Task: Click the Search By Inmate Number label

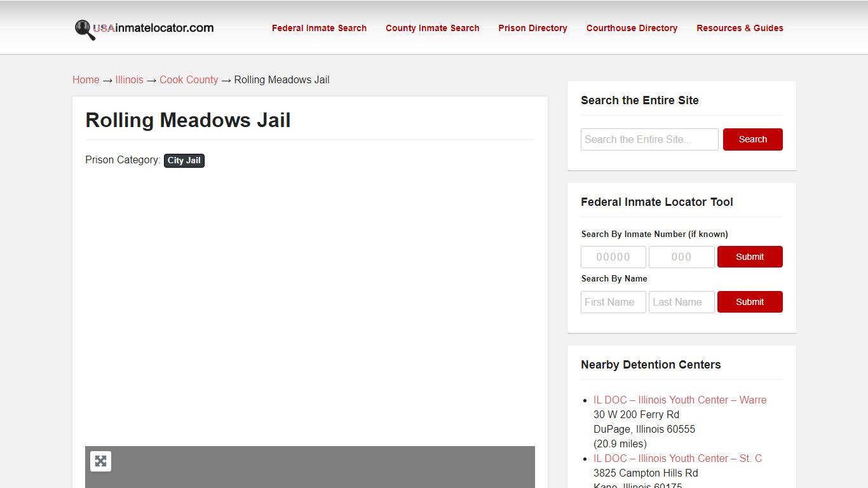Action: pos(654,234)
